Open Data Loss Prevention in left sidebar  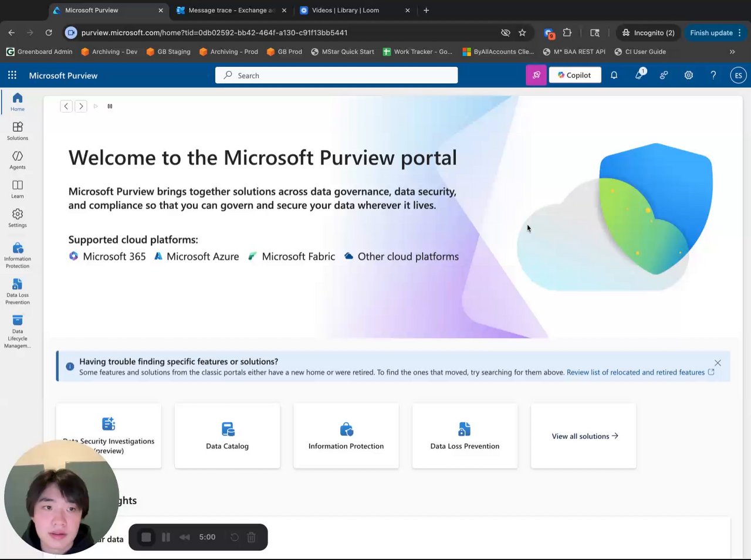tap(18, 292)
